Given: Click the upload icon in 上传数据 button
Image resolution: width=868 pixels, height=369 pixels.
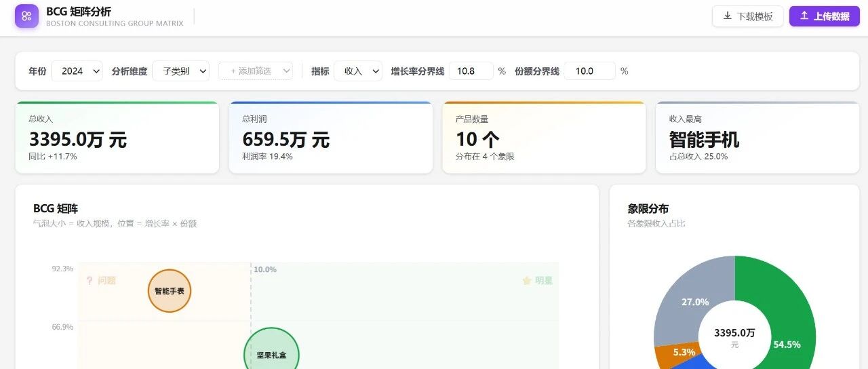Looking at the screenshot, I should pyautogui.click(x=804, y=16).
